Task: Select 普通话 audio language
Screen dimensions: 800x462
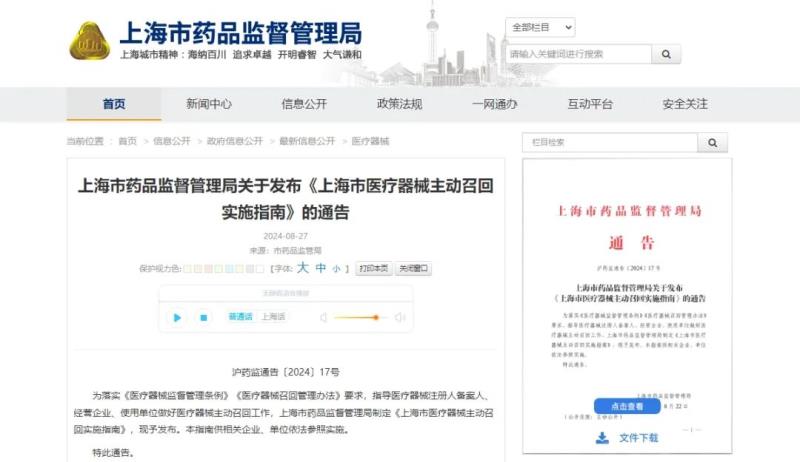Action: 240,317
